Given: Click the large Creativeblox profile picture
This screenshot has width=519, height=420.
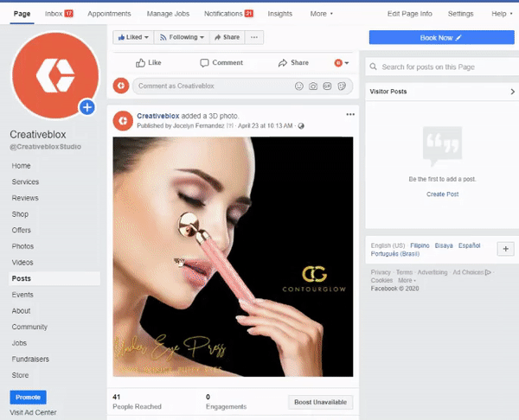Looking at the screenshot, I should 55,75.
